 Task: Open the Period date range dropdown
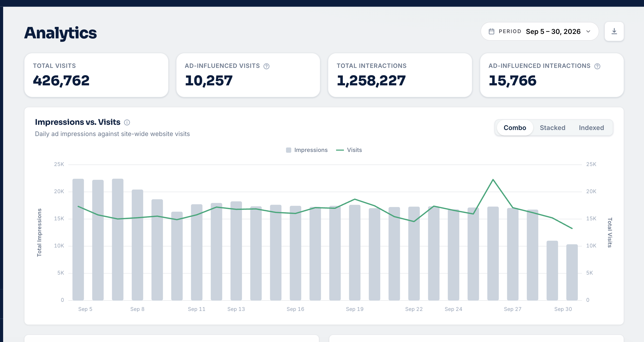click(x=539, y=31)
